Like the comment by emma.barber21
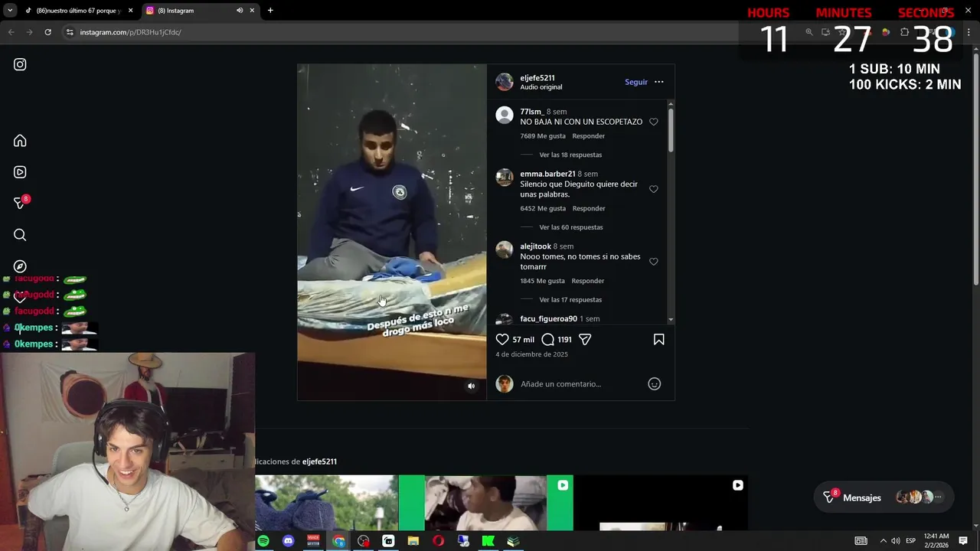Image resolution: width=980 pixels, height=551 pixels. (x=654, y=189)
